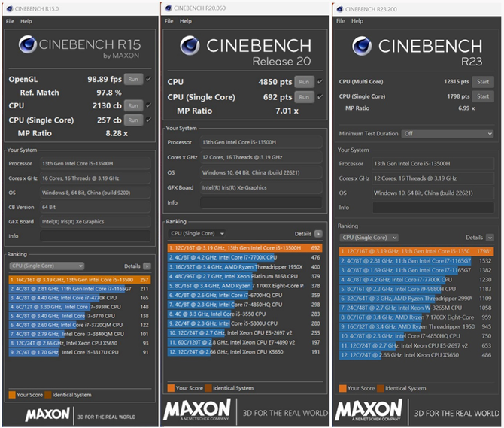Run CPU (Single Core) test in R20
This screenshot has width=504, height=428.
click(x=304, y=97)
